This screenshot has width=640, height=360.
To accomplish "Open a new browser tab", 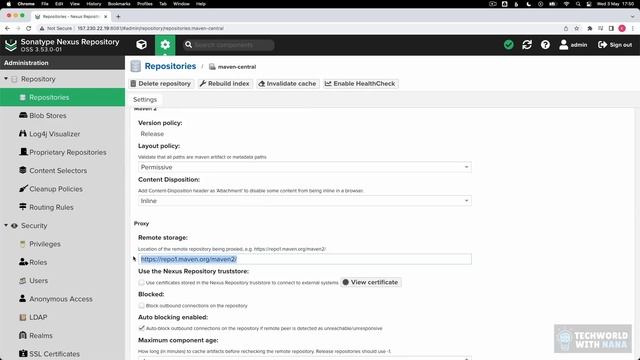I will tap(118, 16).
